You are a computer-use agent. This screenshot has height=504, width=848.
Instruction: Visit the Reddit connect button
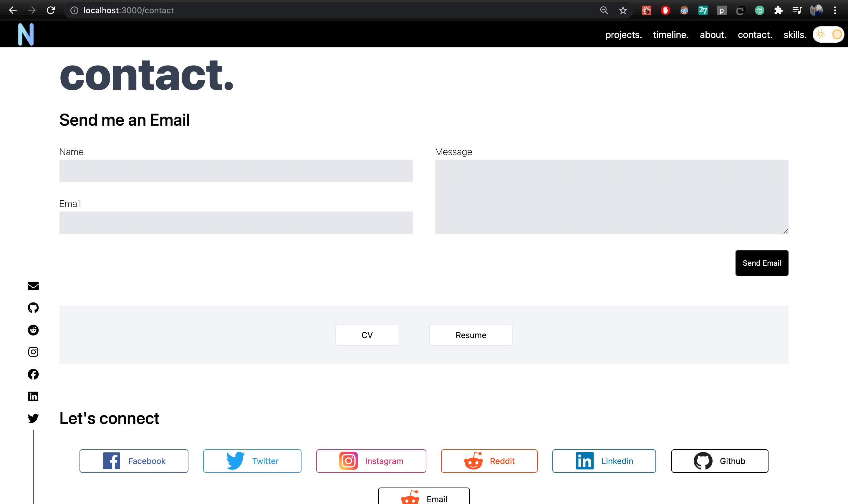pyautogui.click(x=489, y=461)
